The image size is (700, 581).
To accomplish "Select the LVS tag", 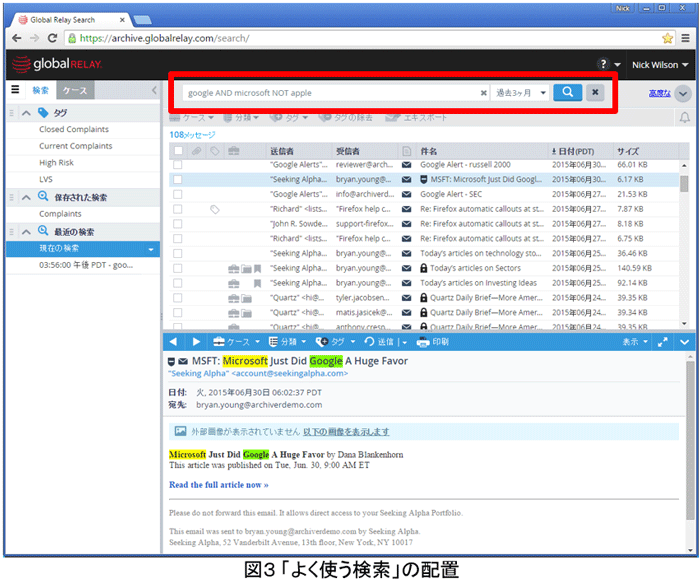I will click(46, 180).
